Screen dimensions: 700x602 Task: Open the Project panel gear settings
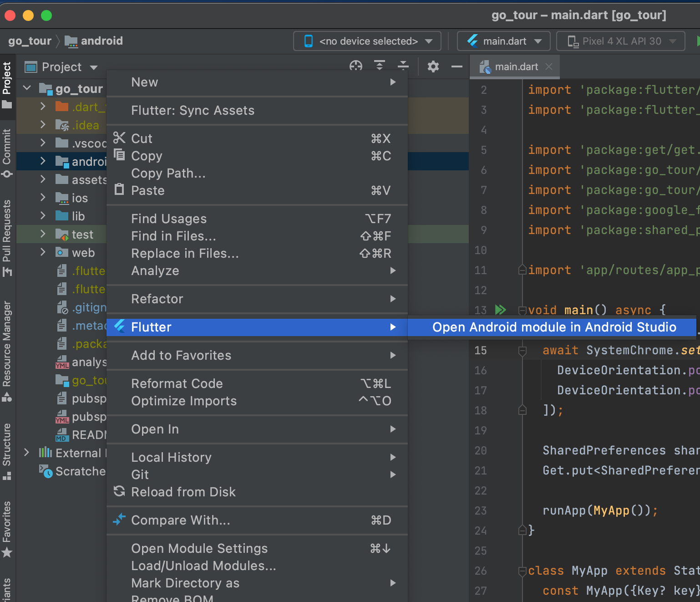point(433,67)
